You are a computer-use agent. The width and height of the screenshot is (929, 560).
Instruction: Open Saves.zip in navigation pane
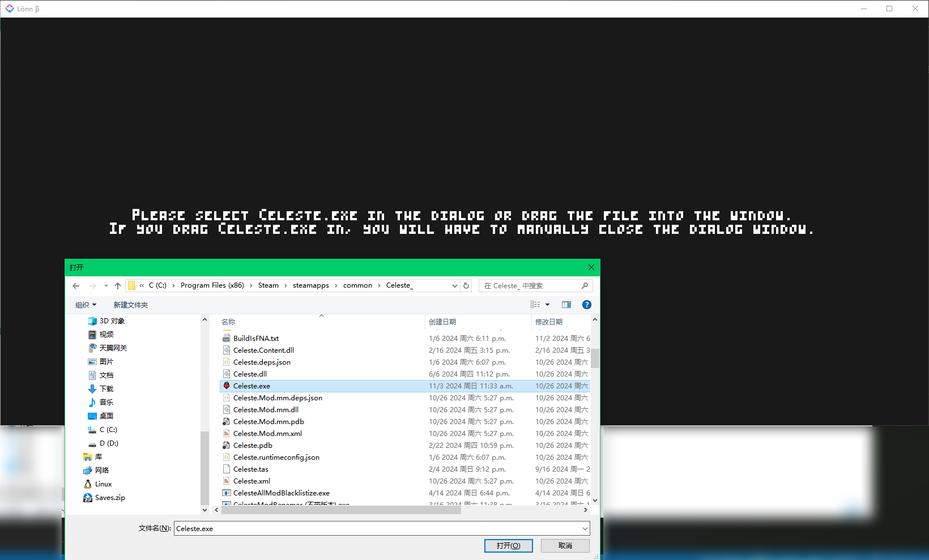click(104, 498)
